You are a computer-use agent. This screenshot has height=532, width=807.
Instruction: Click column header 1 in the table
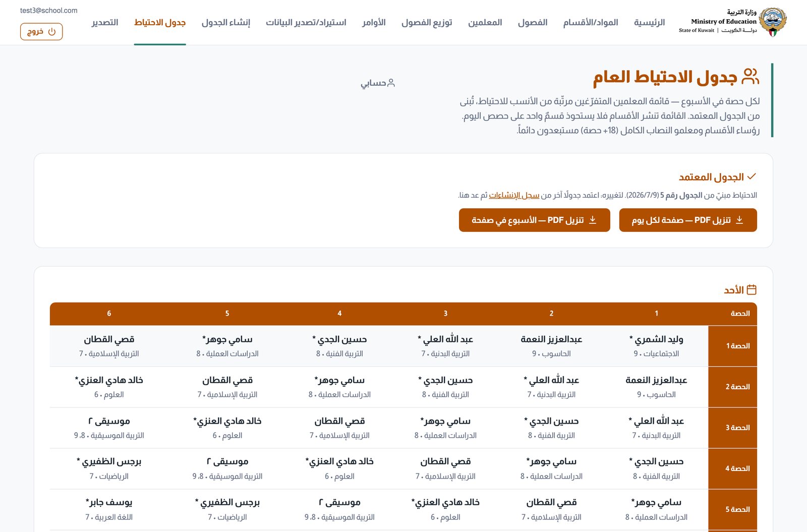click(x=656, y=314)
